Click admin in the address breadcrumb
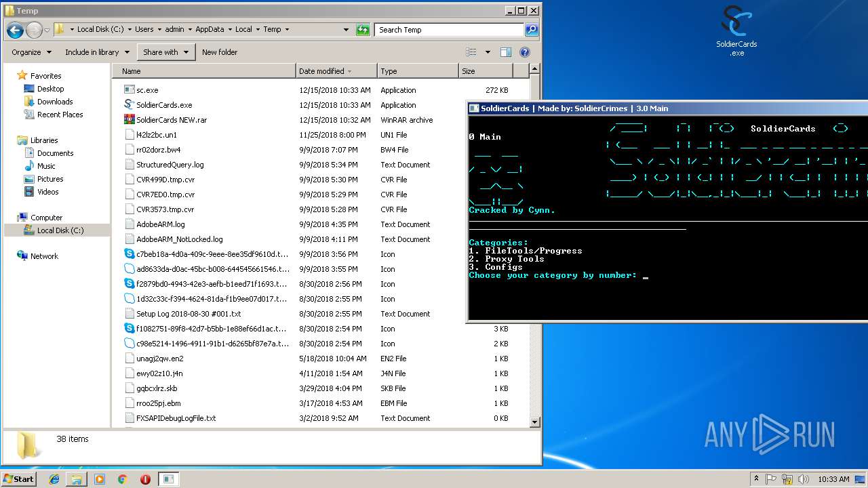This screenshot has width=868, height=488. (x=174, y=30)
